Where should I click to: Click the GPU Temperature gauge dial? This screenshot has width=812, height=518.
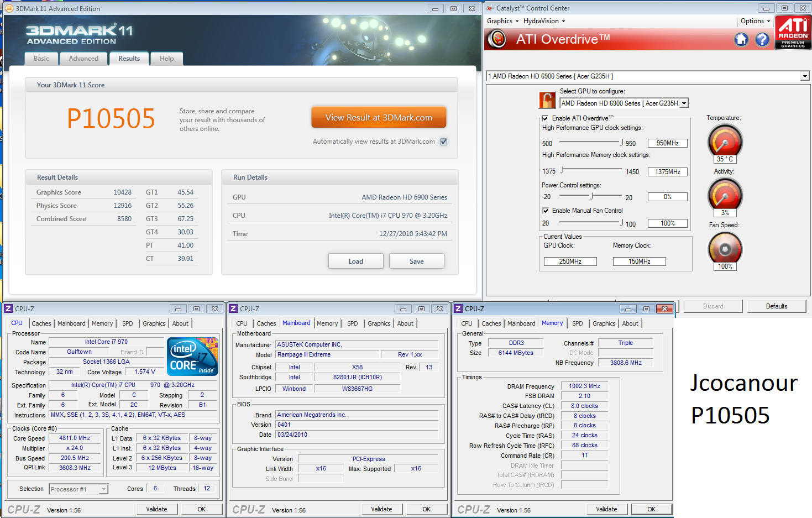pyautogui.click(x=725, y=142)
